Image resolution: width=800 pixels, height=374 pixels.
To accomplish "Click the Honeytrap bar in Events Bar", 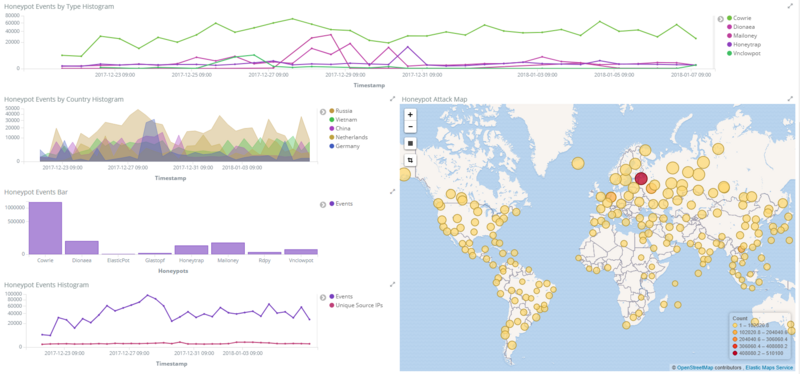I will 191,250.
